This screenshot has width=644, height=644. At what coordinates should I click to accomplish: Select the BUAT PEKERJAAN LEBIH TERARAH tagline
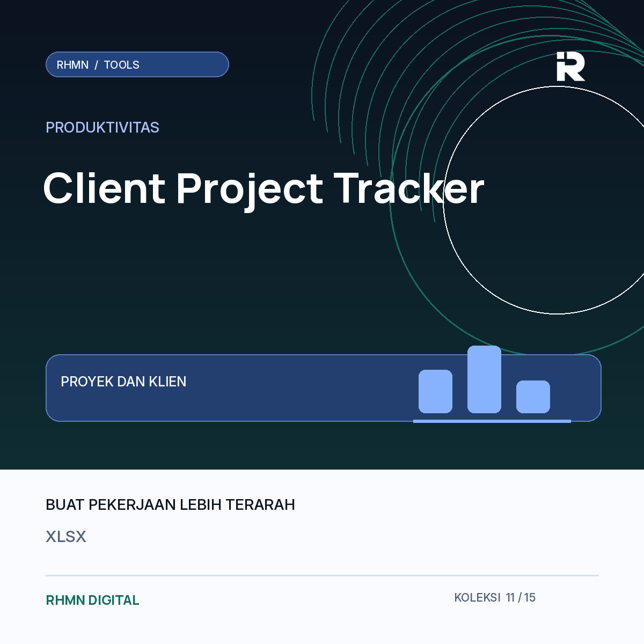170,505
